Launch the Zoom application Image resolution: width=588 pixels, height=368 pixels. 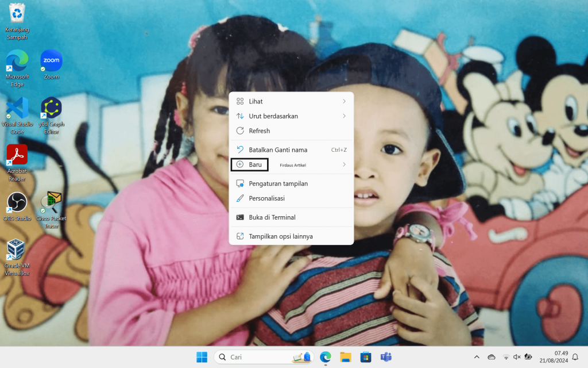point(51,60)
